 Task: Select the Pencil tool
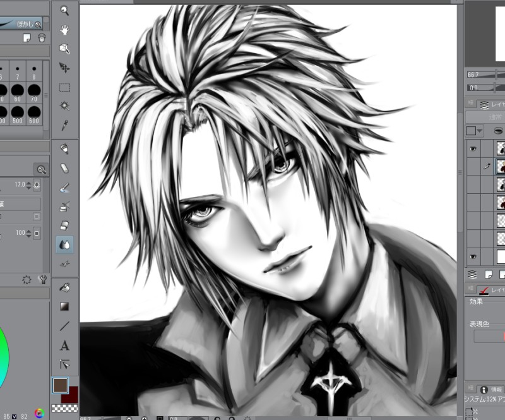pyautogui.click(x=65, y=168)
